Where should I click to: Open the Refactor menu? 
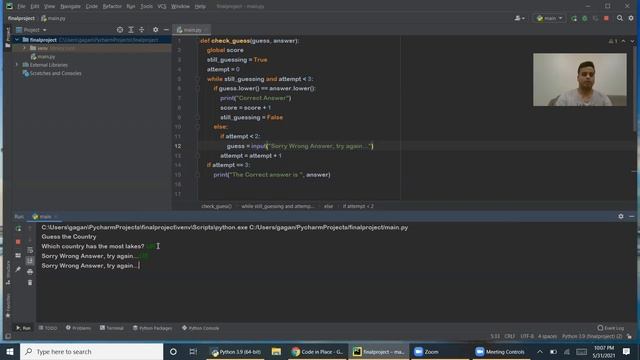(x=112, y=7)
